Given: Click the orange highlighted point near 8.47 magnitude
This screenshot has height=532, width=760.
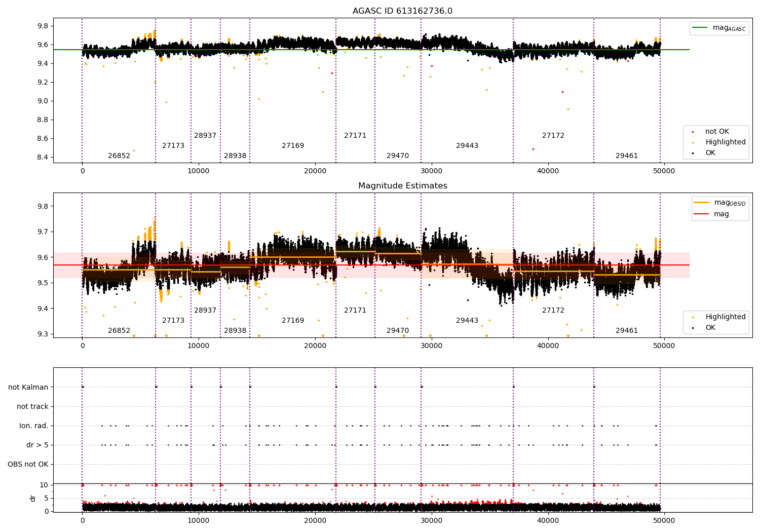Looking at the screenshot, I should point(134,150).
